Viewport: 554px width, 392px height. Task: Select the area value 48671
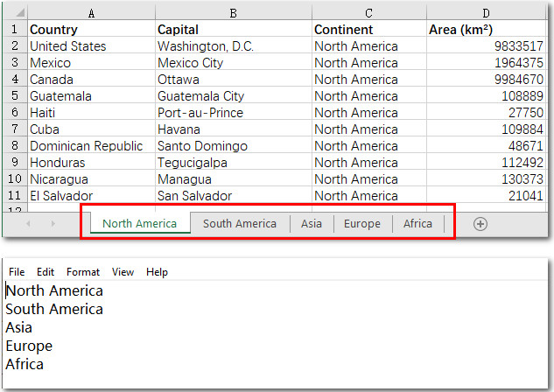click(x=486, y=145)
